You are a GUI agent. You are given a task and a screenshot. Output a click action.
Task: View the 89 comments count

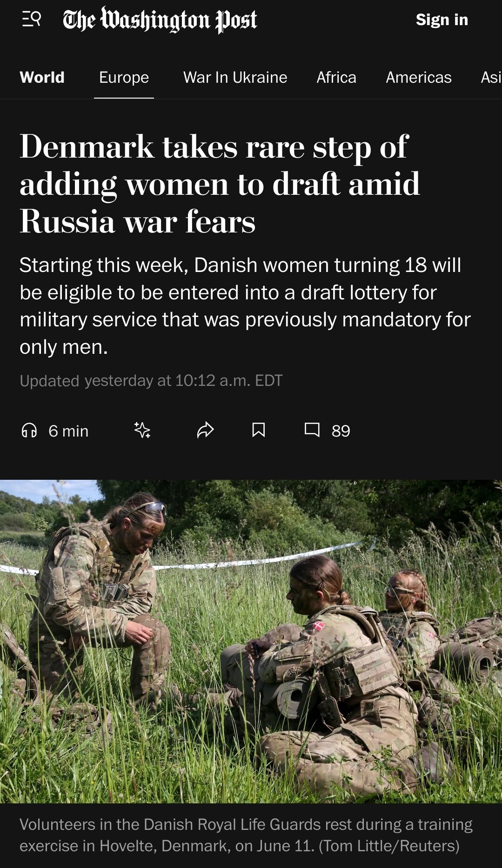coord(341,431)
